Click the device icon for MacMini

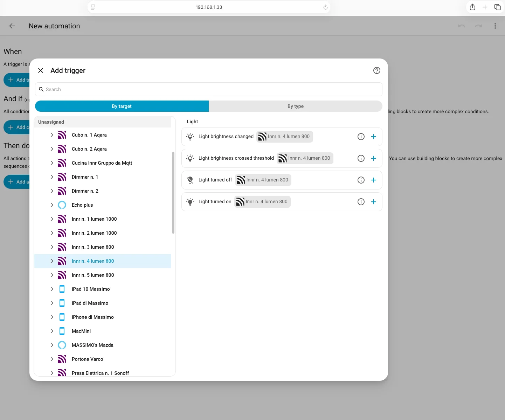coord(62,331)
